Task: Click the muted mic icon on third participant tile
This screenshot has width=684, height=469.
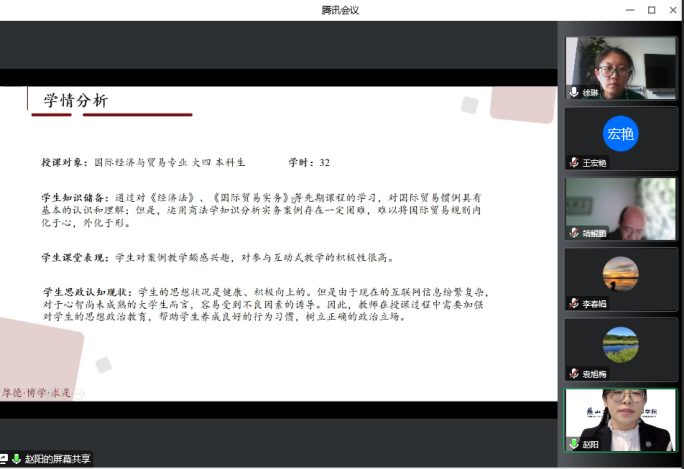Action: 574,233
